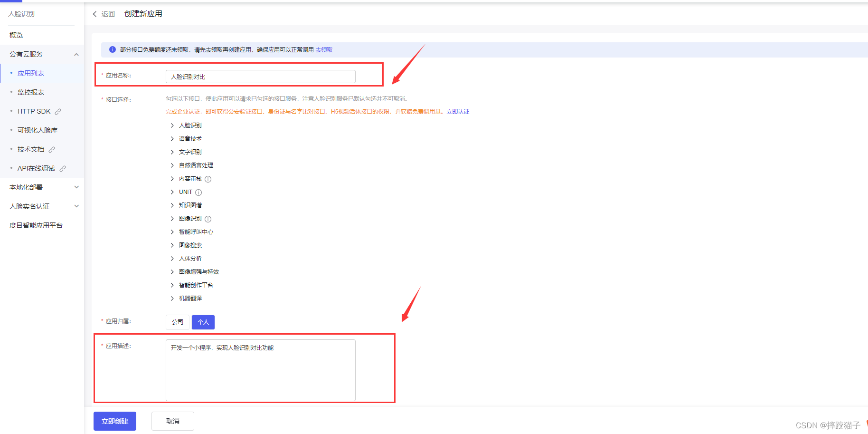Open HTTP SDK in the sidebar
This screenshot has height=434, width=868.
[x=34, y=111]
